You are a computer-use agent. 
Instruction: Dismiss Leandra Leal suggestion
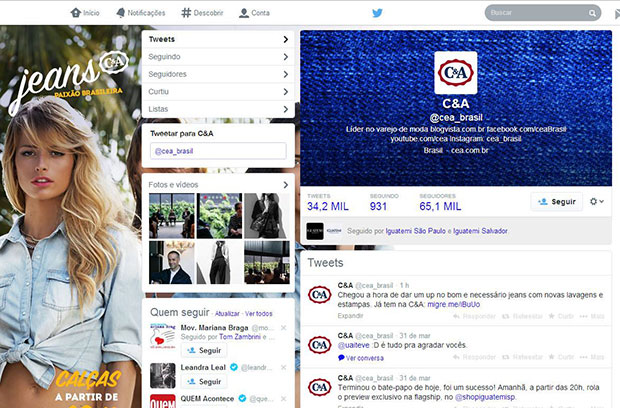point(284,367)
